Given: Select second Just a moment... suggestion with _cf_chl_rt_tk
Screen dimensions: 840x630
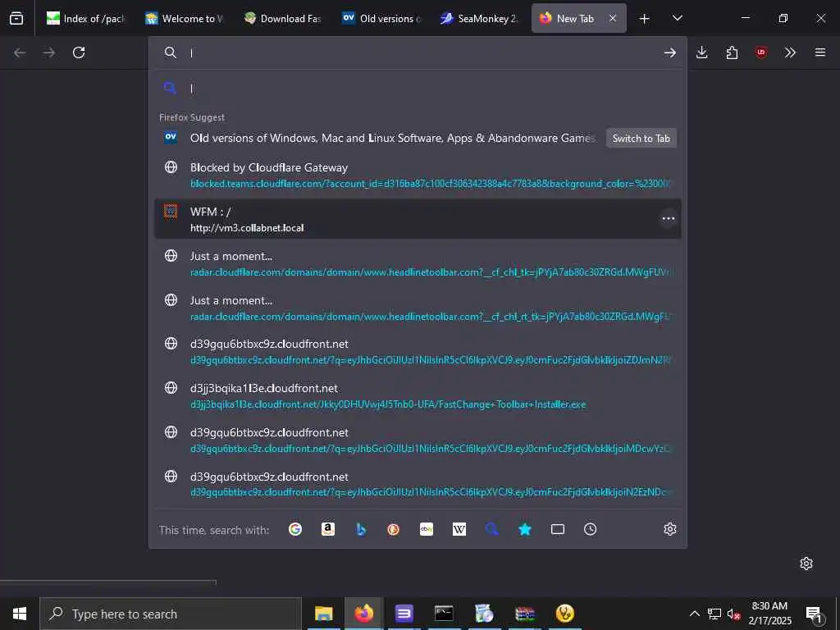Looking at the screenshot, I should pos(418,308).
